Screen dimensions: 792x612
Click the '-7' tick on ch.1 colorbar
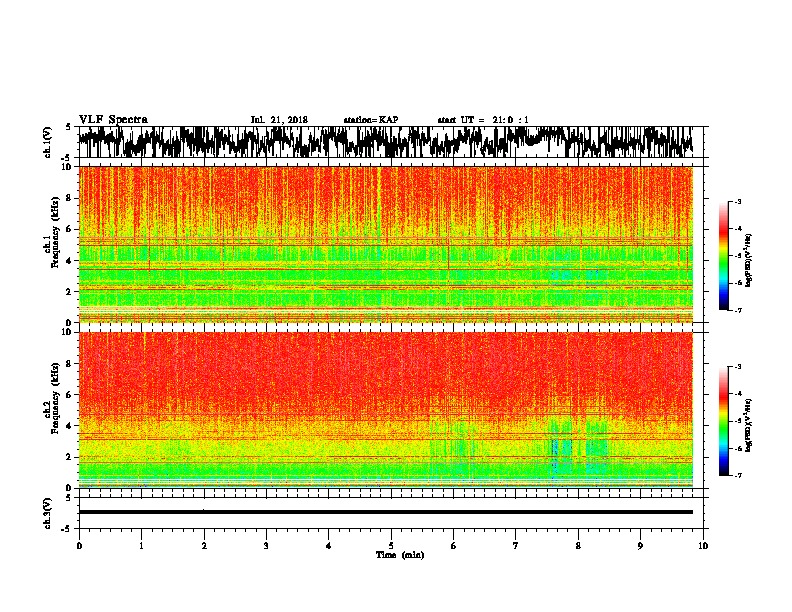(738, 310)
